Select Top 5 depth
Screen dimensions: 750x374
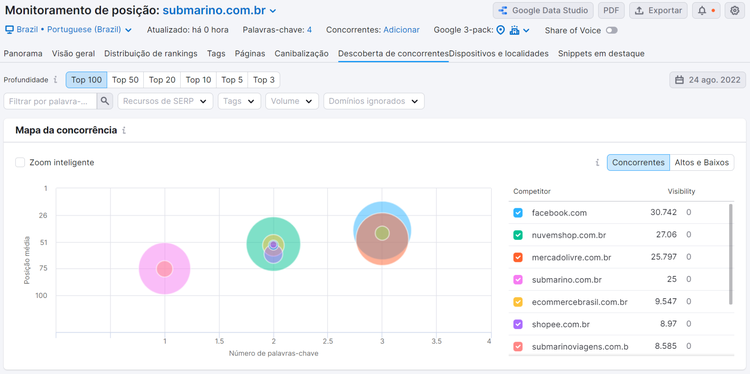click(232, 80)
